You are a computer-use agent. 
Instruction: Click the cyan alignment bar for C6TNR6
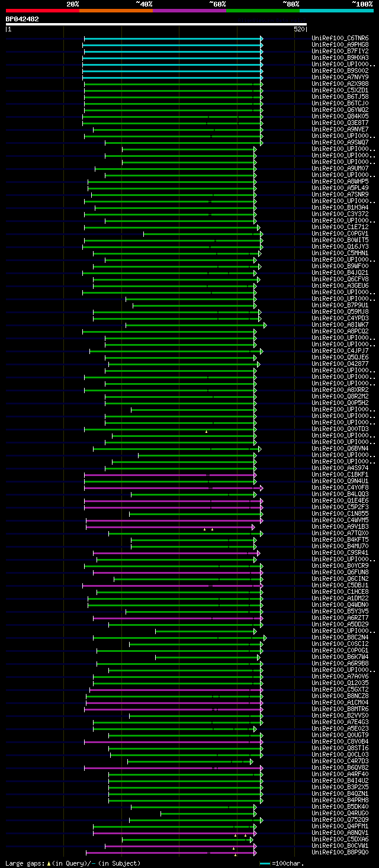[x=173, y=38]
